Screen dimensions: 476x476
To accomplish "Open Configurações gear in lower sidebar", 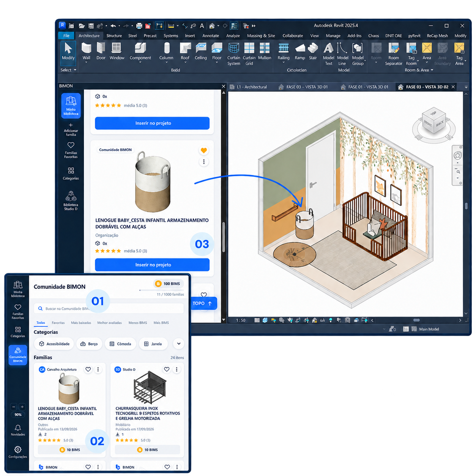I will (18, 452).
